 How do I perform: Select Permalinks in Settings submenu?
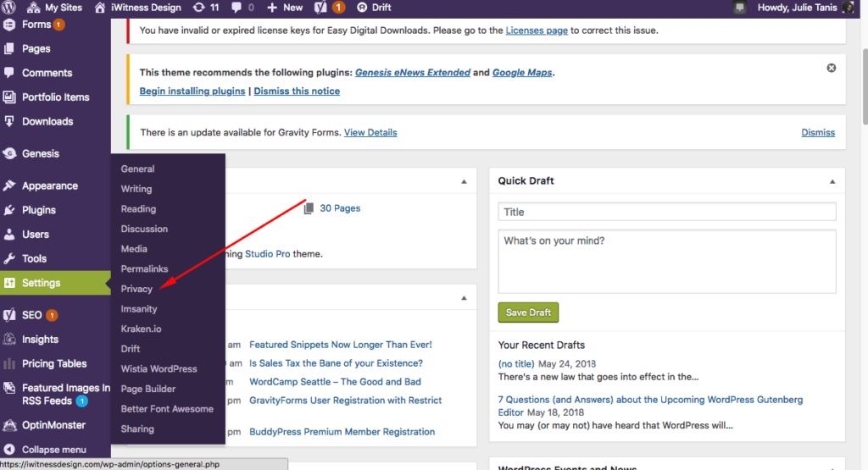click(144, 268)
